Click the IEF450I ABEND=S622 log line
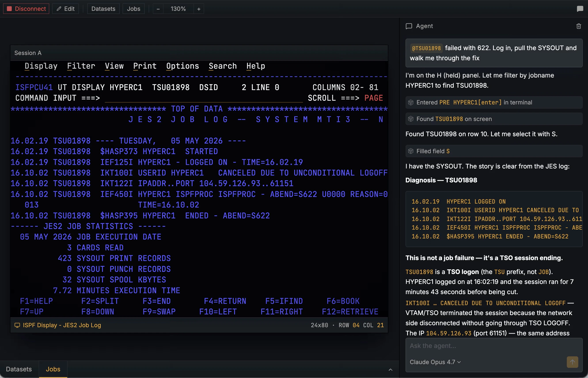This screenshot has width=588, height=378. coord(199,194)
